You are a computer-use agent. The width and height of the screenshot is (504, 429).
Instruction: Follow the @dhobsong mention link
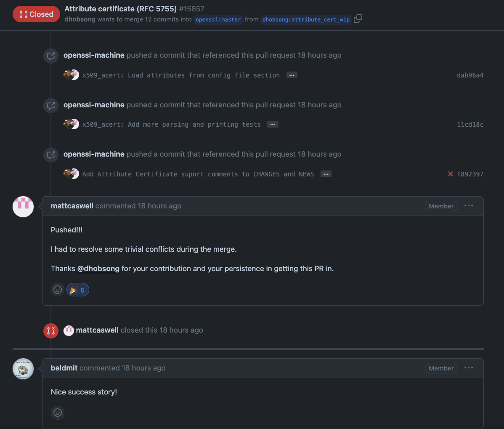pos(98,269)
